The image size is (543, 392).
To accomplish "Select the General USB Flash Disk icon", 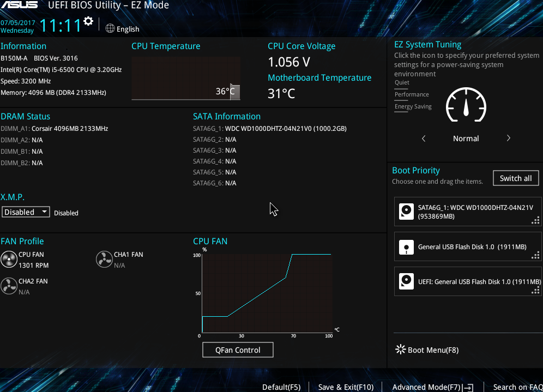I will [406, 247].
